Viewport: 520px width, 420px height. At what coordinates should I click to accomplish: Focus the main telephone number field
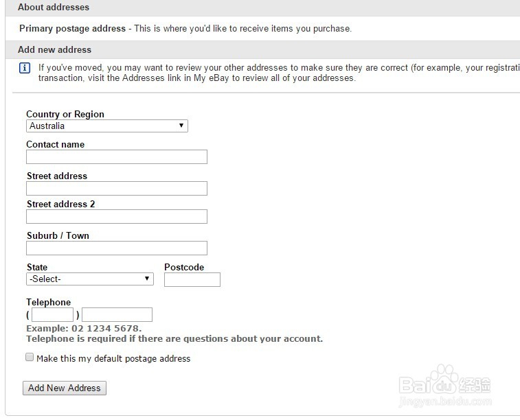[117, 315]
